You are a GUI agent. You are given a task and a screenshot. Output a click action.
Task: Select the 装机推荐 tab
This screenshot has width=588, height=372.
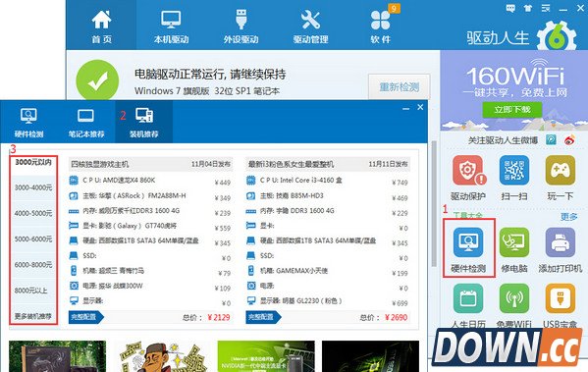[x=144, y=123]
